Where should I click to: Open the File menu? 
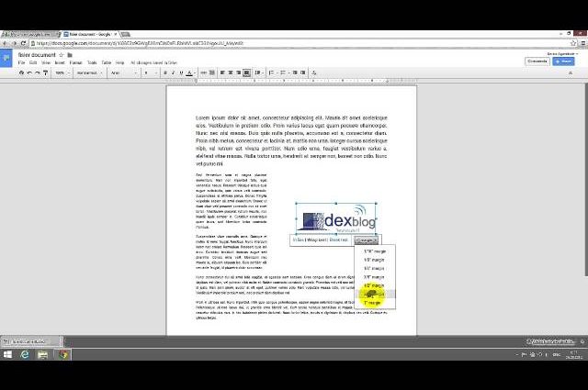[x=21, y=62]
